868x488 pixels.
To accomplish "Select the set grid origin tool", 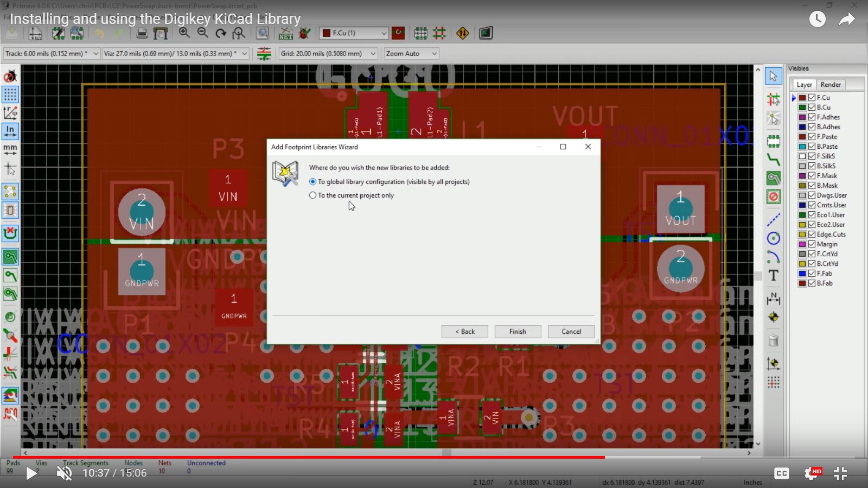I will pos(774,382).
